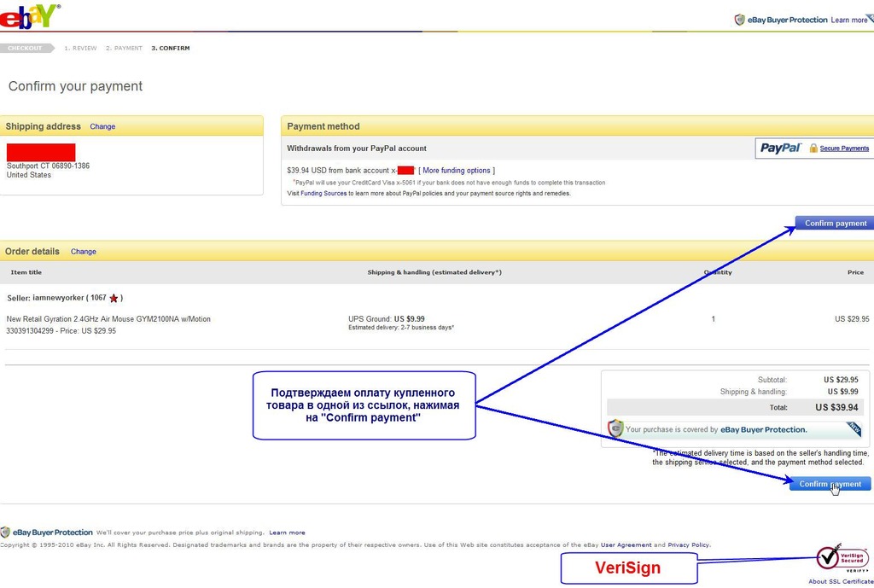Open About SSL Certificates link
Image resolution: width=874 pixels, height=588 pixels.
pyautogui.click(x=841, y=581)
